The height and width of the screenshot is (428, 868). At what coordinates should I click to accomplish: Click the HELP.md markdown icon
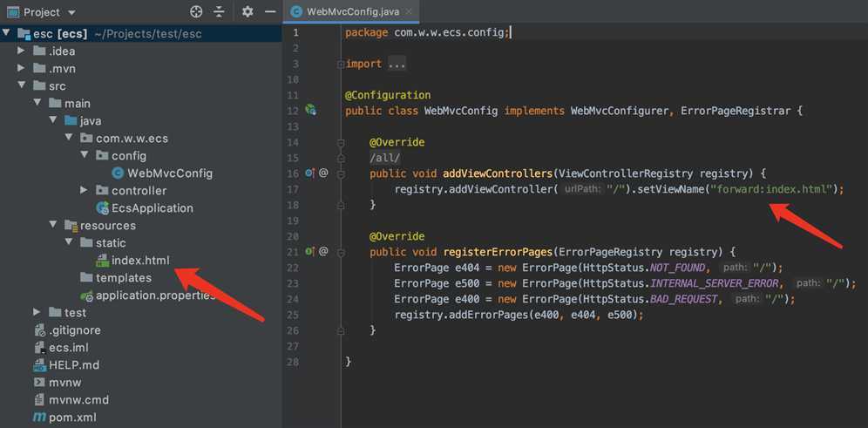[x=39, y=365]
